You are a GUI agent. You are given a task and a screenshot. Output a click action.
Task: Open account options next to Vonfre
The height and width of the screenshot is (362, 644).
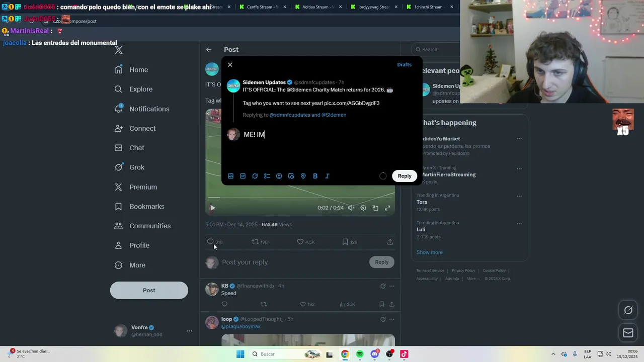click(x=190, y=331)
